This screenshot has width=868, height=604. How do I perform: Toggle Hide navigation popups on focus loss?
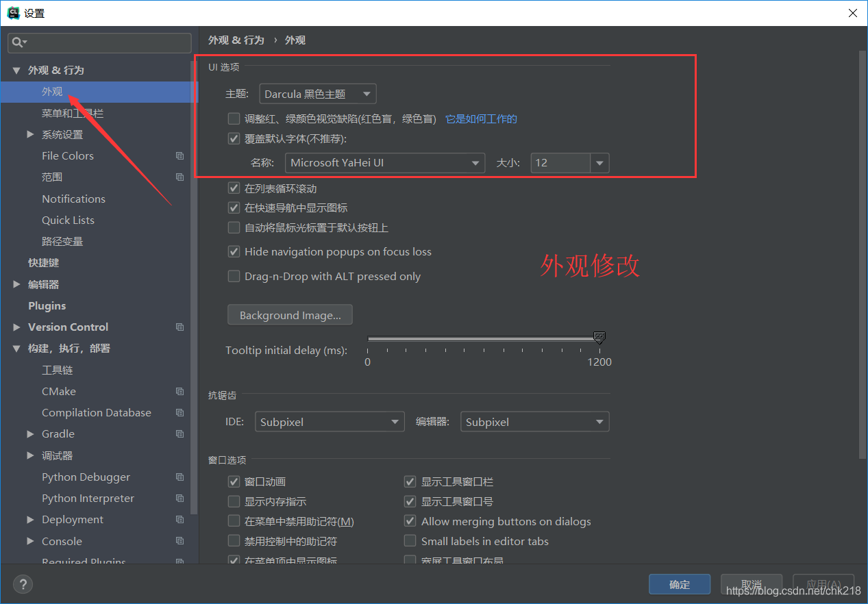pos(234,252)
